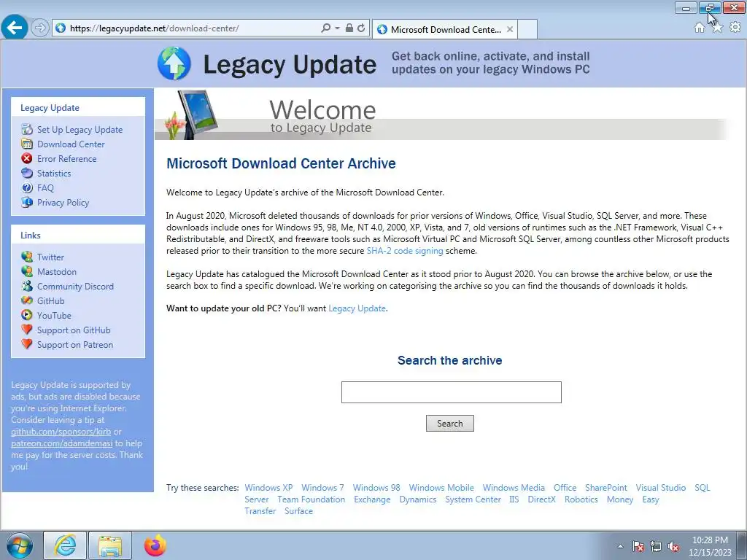Screen dimensions: 747x560
Task: Open Error Reference sidebar link
Action: coord(66,158)
